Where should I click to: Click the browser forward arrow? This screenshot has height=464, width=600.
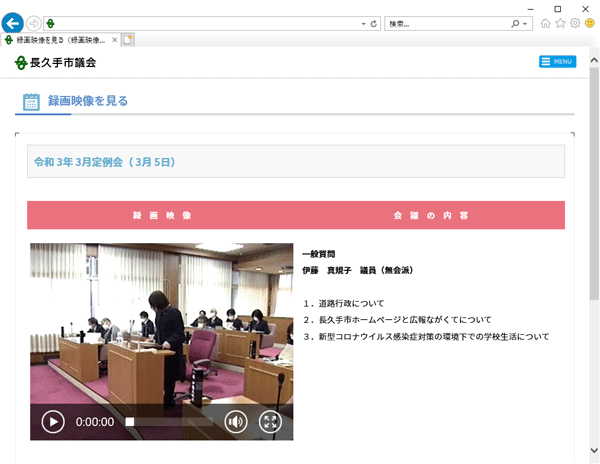pyautogui.click(x=34, y=23)
